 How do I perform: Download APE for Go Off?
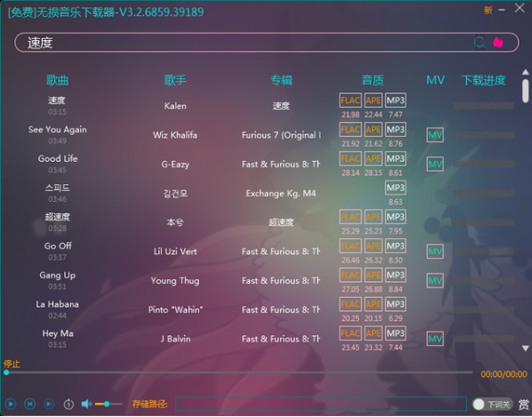(373, 246)
